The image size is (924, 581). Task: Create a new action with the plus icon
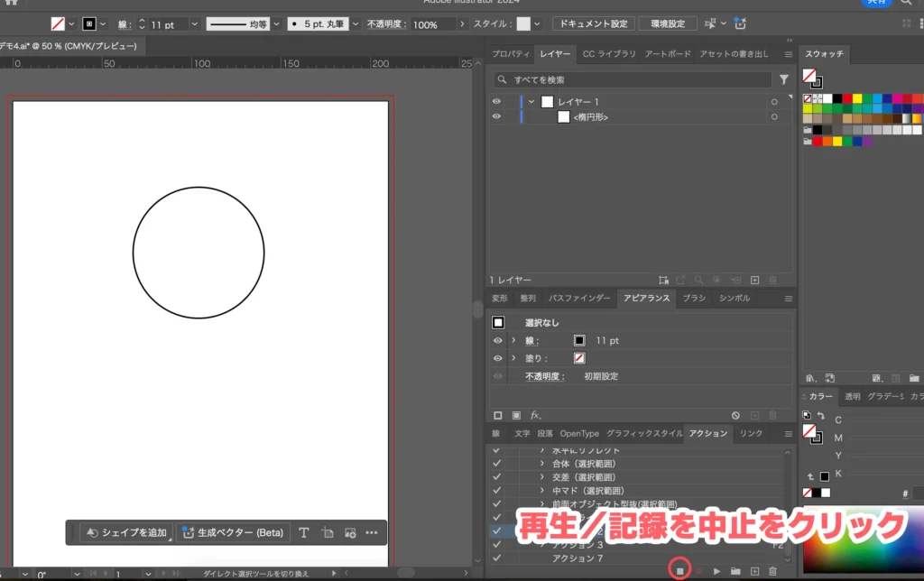coord(755,570)
